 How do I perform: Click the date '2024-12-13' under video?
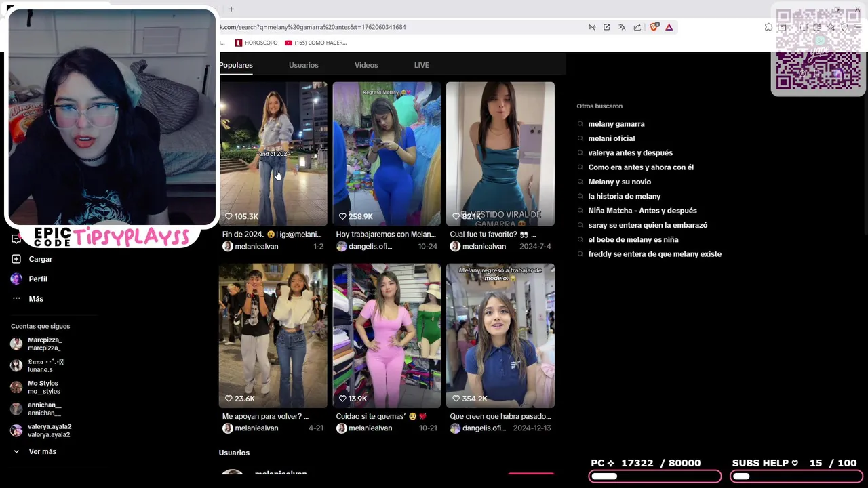click(x=532, y=428)
